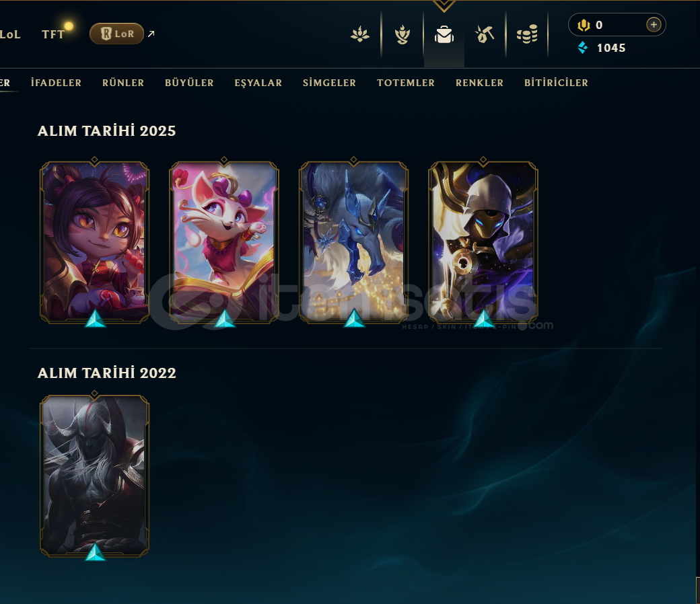
Task: Switch to the TOTEMLER tab
Action: 406,83
